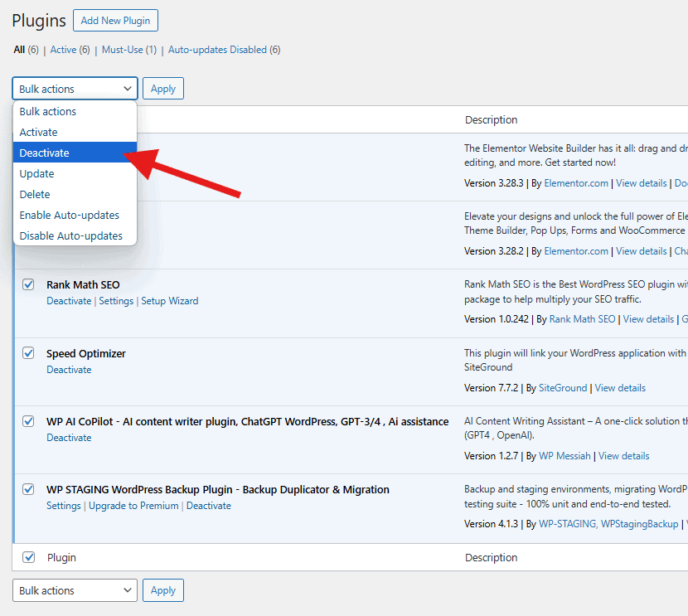Select the Speed Optimizer plugin name

[86, 354]
